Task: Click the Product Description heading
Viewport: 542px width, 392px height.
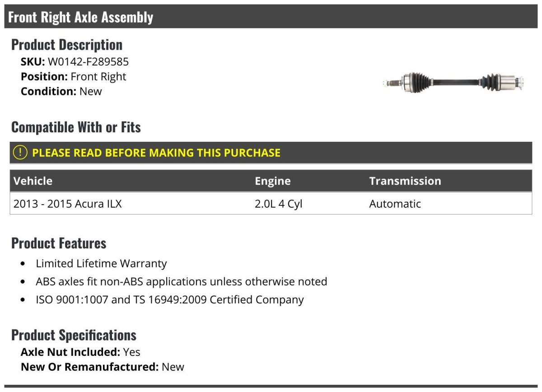Action: [x=67, y=45]
